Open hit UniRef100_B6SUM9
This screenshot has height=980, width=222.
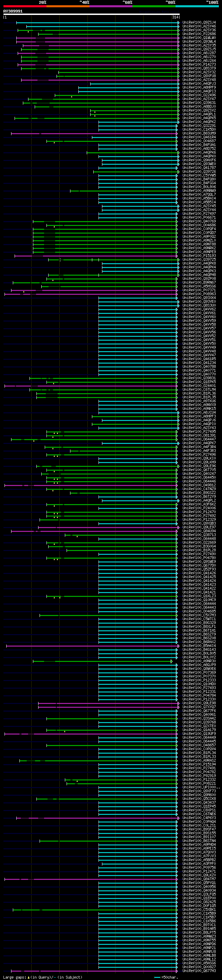click(x=199, y=133)
